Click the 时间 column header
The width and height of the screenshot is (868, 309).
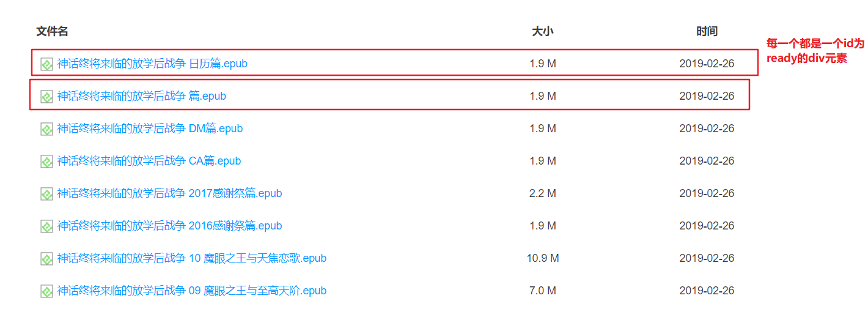pyautogui.click(x=707, y=31)
